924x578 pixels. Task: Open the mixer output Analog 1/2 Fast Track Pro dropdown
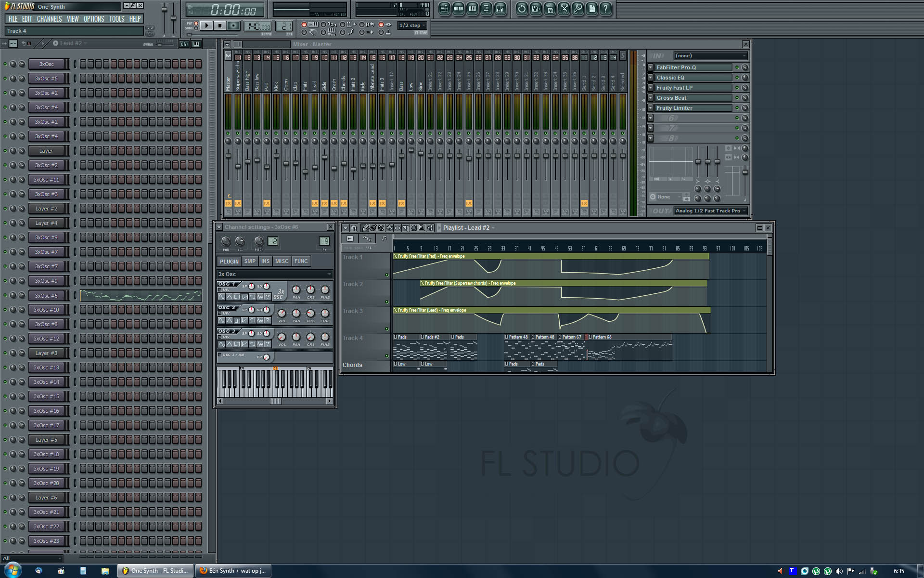(x=710, y=211)
